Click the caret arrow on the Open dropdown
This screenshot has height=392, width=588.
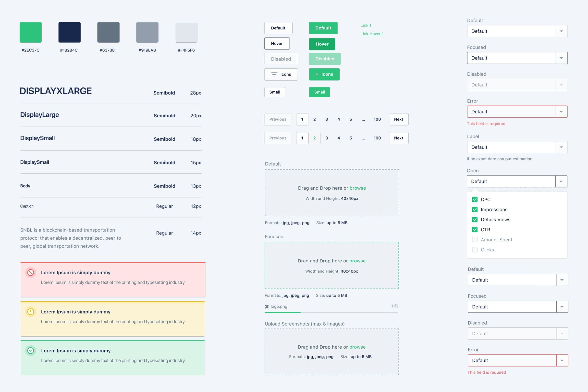pos(561,182)
